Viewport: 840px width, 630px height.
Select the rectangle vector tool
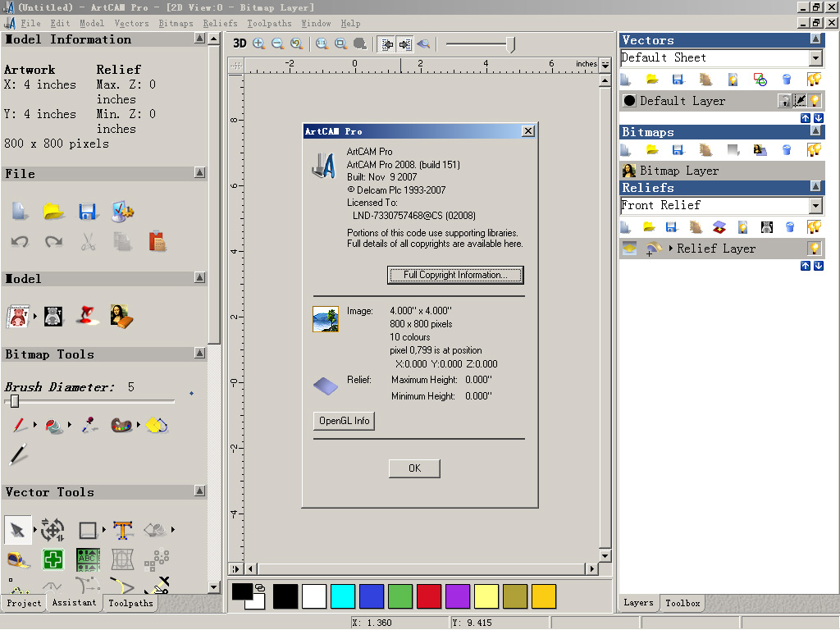[x=87, y=531]
